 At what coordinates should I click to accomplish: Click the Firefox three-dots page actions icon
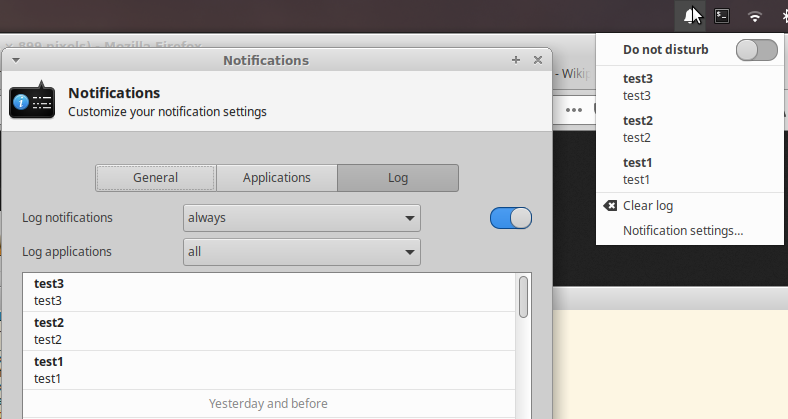573,110
